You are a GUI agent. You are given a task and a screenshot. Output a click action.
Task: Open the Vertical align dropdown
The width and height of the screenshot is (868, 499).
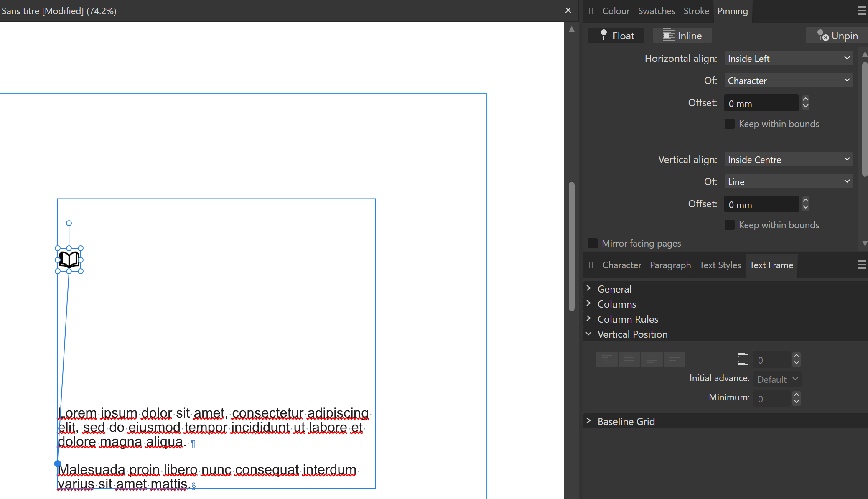pyautogui.click(x=789, y=160)
